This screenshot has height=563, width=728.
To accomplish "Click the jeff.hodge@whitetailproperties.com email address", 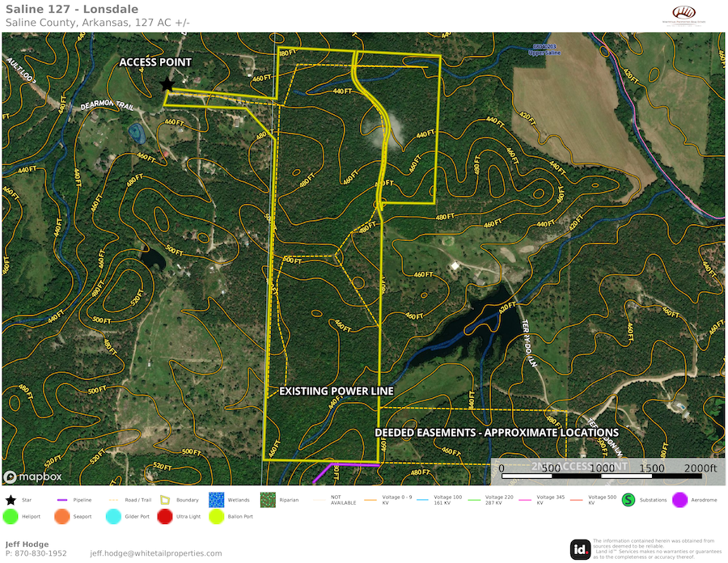I will [155, 553].
